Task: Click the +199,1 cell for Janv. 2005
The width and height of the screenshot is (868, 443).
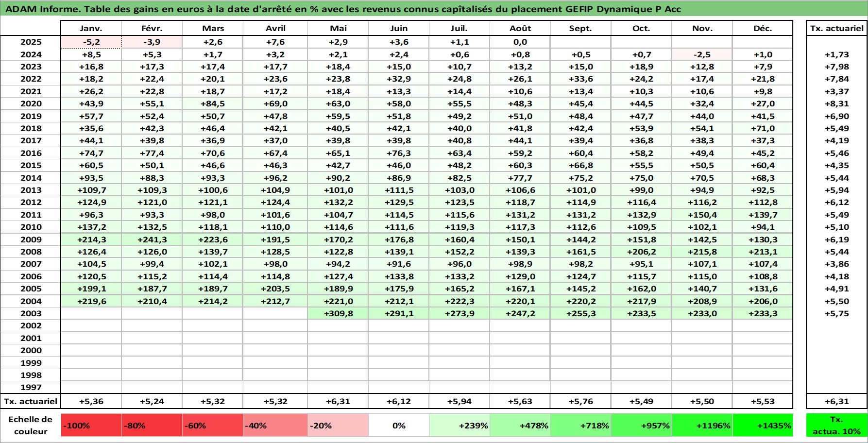Action: (x=91, y=289)
